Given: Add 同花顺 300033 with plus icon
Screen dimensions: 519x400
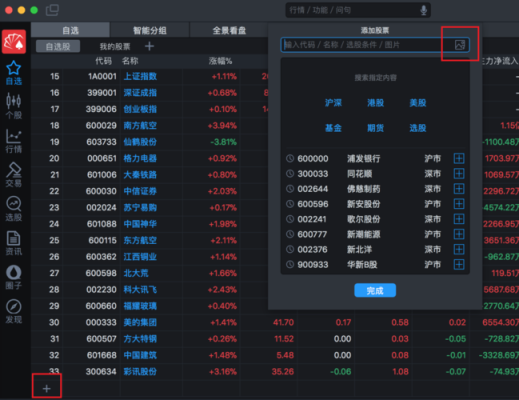Looking at the screenshot, I should click(459, 174).
